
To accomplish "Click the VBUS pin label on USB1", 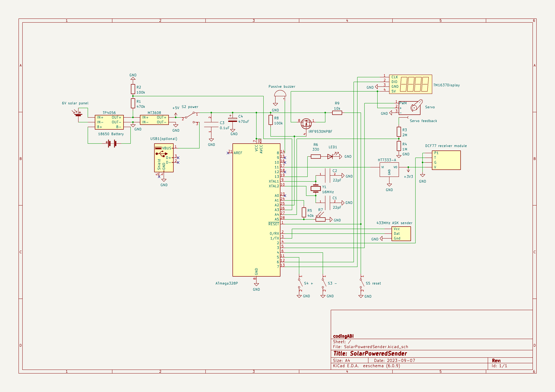I will coord(166,148).
